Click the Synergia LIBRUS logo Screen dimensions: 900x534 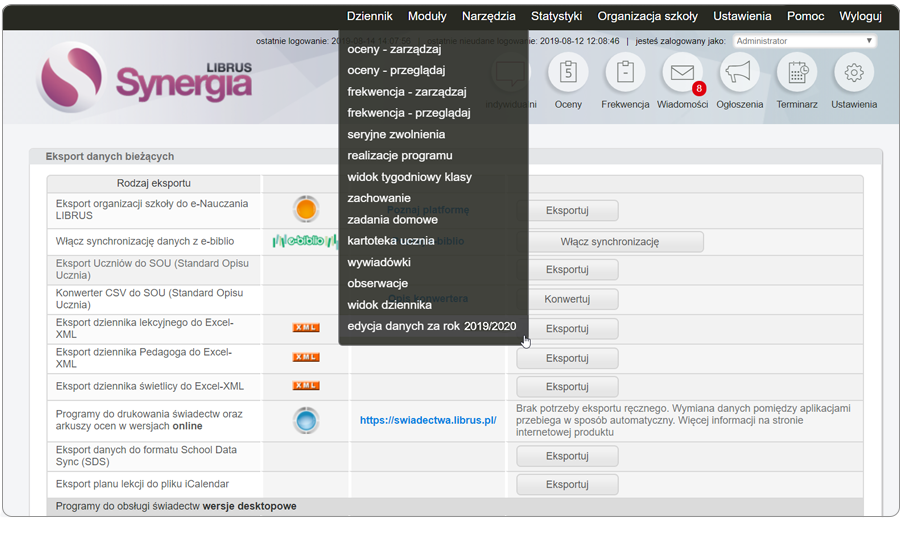[x=146, y=78]
